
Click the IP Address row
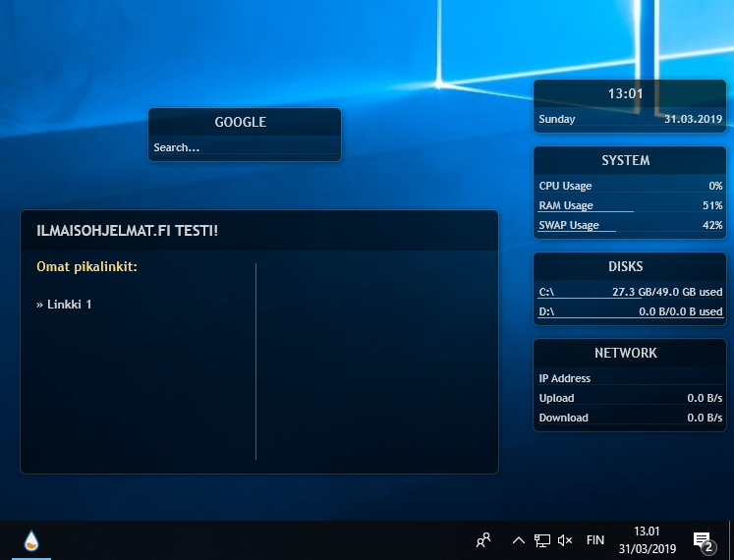point(630,378)
